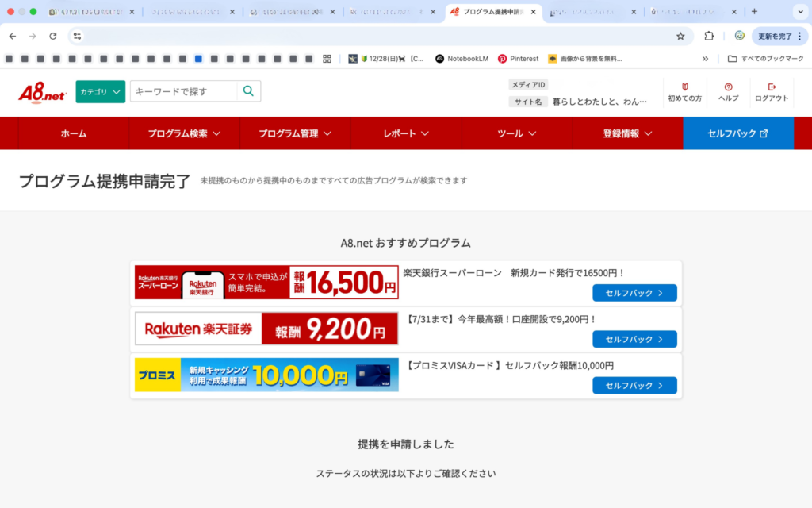The height and width of the screenshot is (508, 812).
Task: Open the 12/28(日) bookmark
Action: click(x=386, y=59)
